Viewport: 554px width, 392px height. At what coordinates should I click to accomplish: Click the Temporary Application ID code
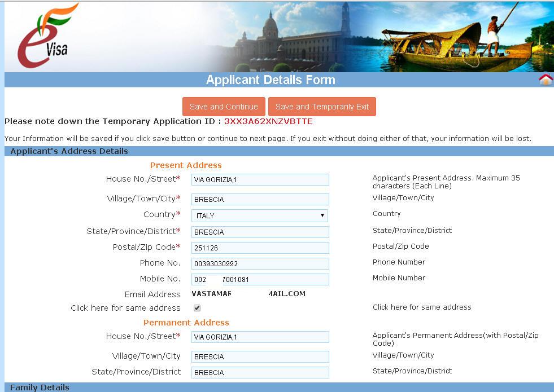coord(268,121)
